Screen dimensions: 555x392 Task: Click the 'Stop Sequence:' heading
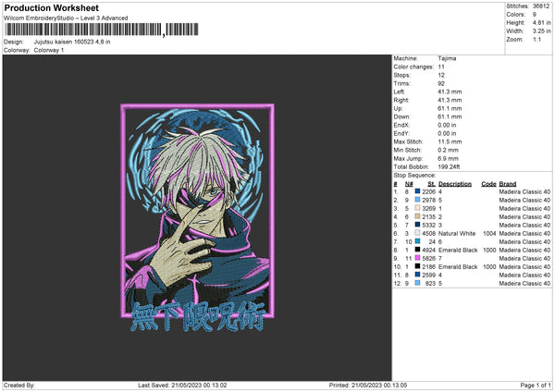414,176
